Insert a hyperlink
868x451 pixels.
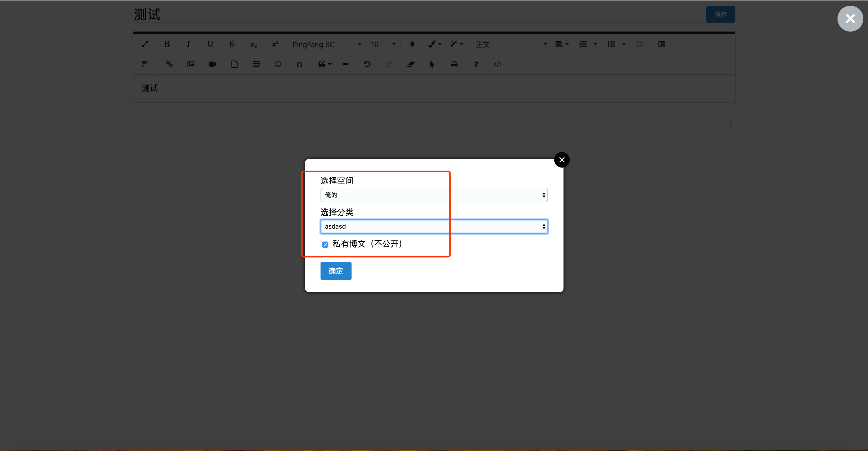169,64
